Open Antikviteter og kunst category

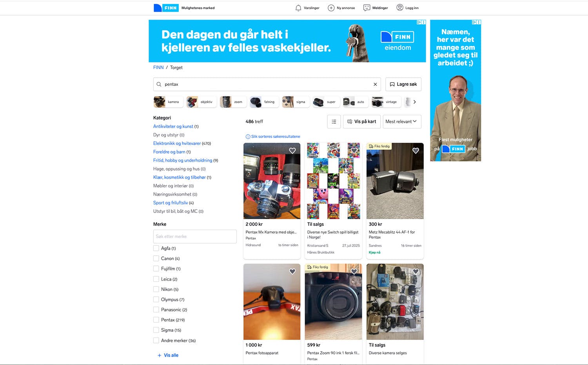[173, 126]
